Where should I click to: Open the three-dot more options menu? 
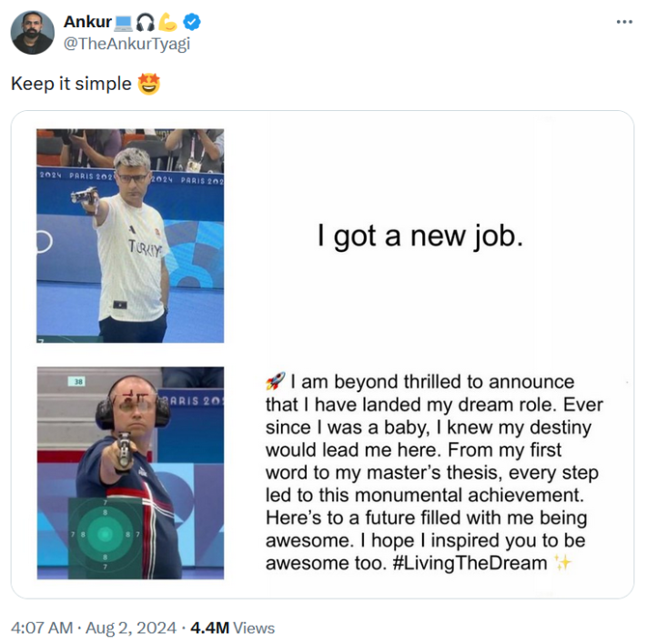(x=623, y=22)
